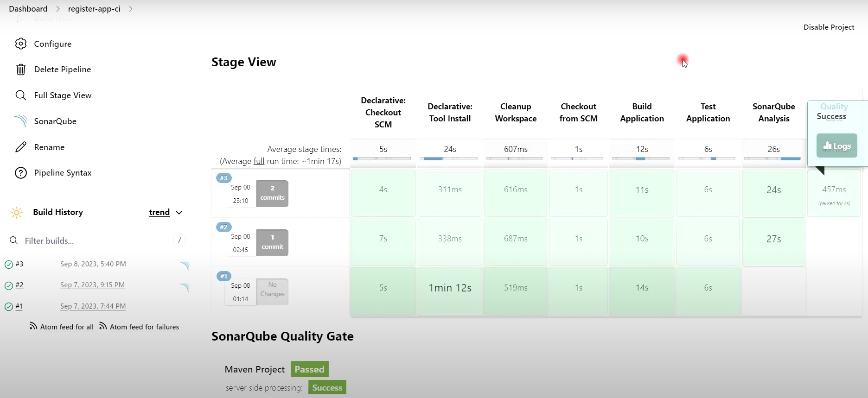Click the 2 commits box for build #3
Image resolution: width=868 pixels, height=398 pixels.
tap(272, 193)
